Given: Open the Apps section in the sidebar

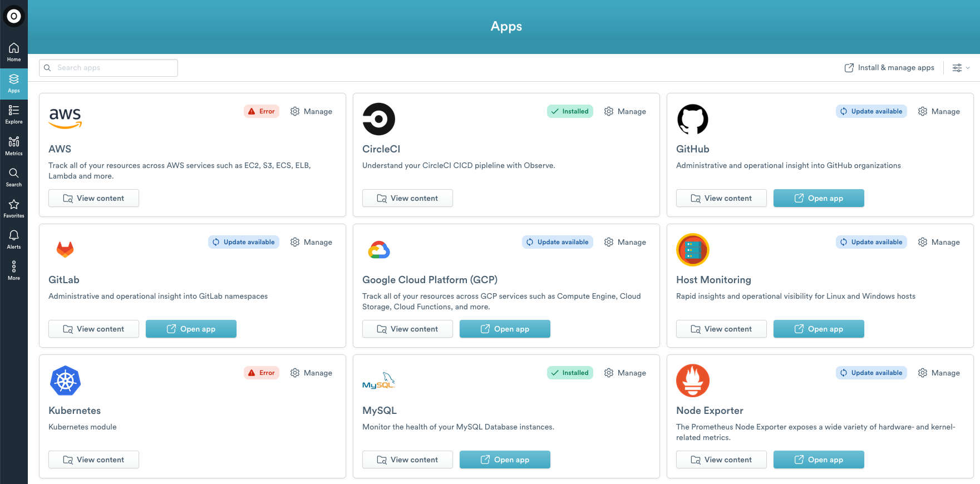Looking at the screenshot, I should [x=14, y=83].
